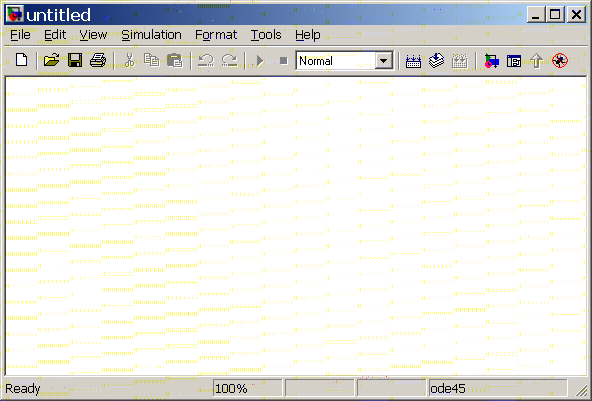This screenshot has height=401, width=592.
Task: Start simulation with the play arrow
Action: pyautogui.click(x=260, y=60)
